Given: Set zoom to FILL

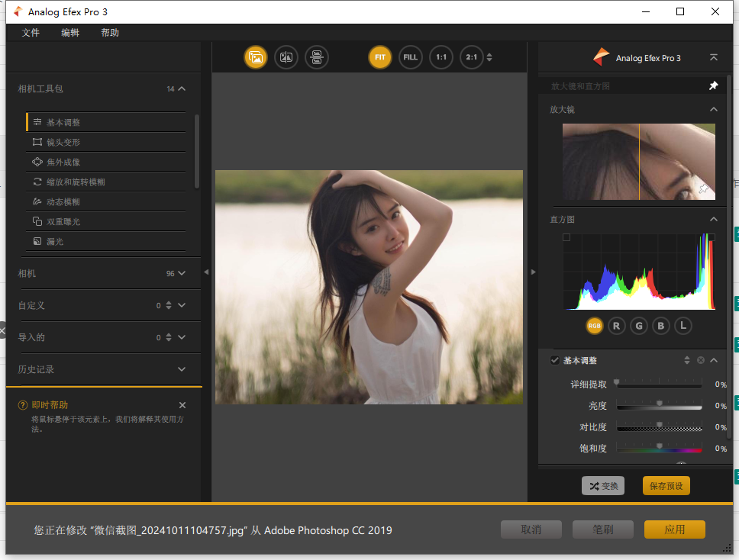Looking at the screenshot, I should [411, 57].
